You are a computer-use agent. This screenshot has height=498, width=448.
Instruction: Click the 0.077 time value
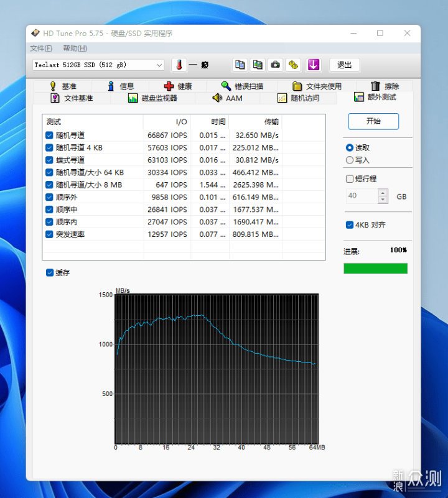click(x=212, y=234)
